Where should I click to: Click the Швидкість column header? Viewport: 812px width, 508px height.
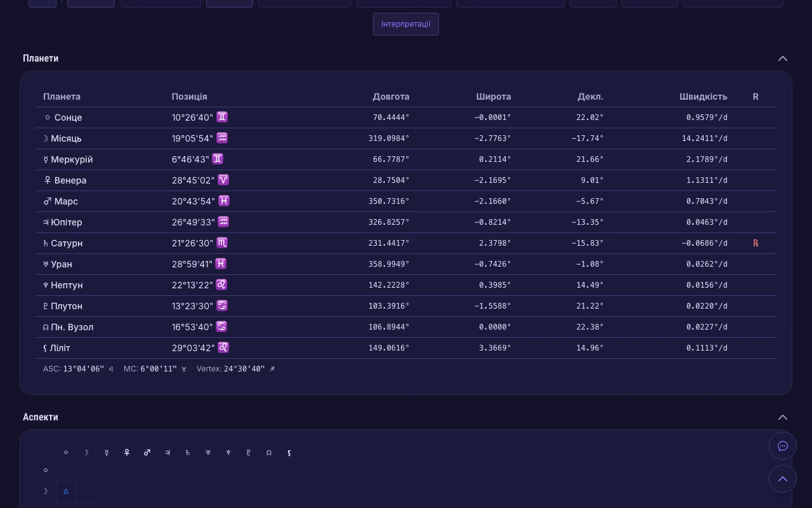[x=703, y=97]
